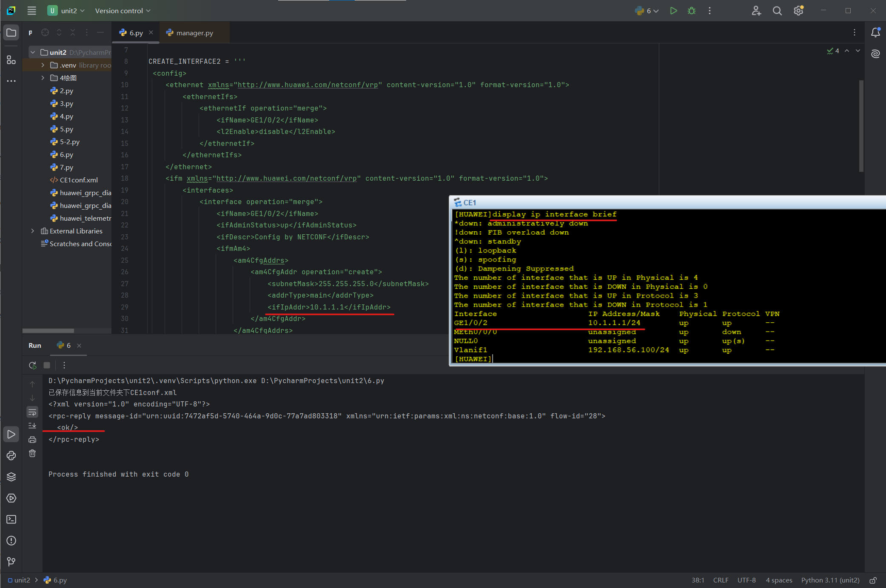The height and width of the screenshot is (588, 886).
Task: Open the Structure tool window
Action: click(11, 60)
